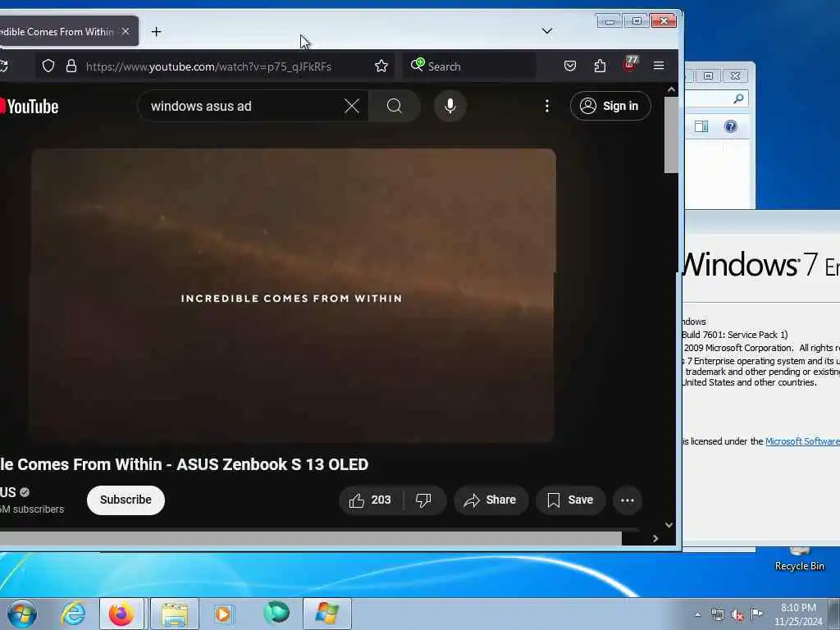Go to the YouTube home logo
The width and height of the screenshot is (840, 630).
29,106
